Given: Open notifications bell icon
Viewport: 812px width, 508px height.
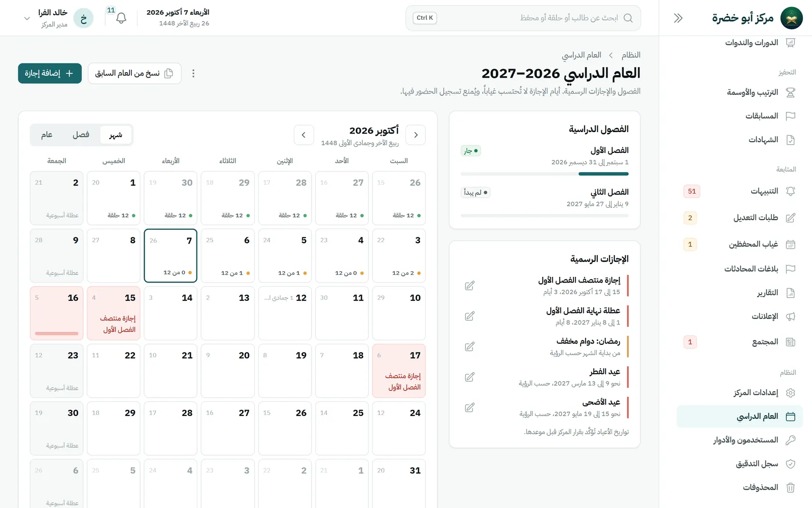Looking at the screenshot, I should coord(121,18).
